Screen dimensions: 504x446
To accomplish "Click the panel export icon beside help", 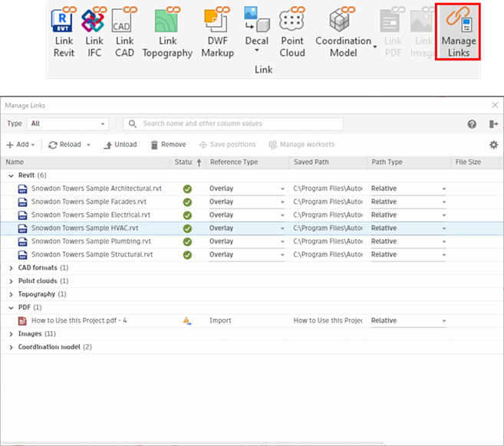I will 493,124.
